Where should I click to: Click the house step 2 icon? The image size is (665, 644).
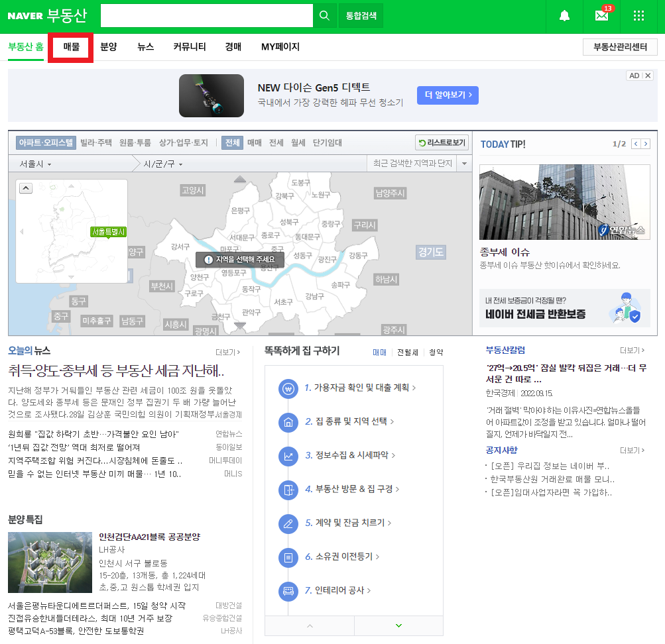(288, 423)
